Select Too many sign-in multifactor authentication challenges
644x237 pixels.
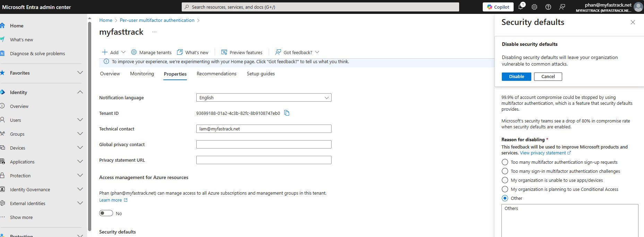coord(505,171)
